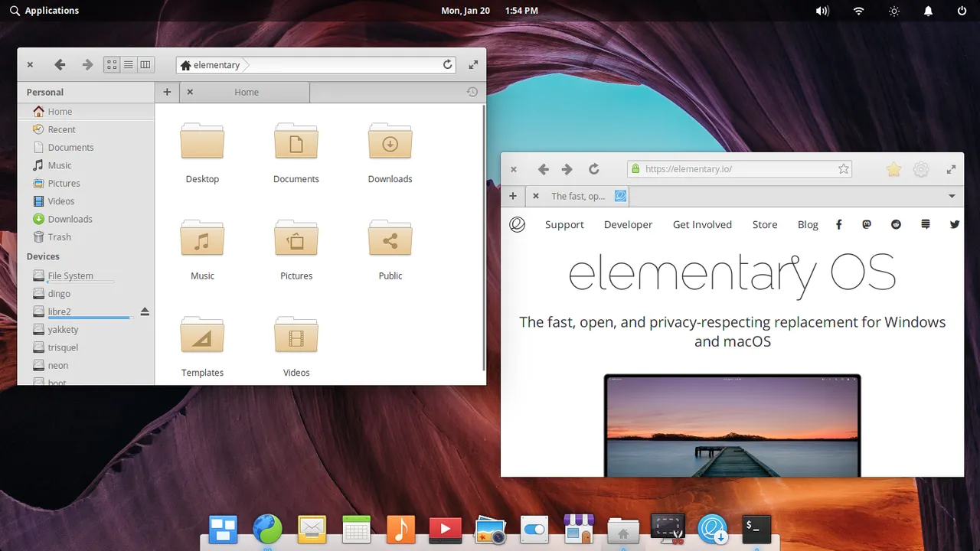
Task: Open the Support link
Action: click(x=564, y=224)
